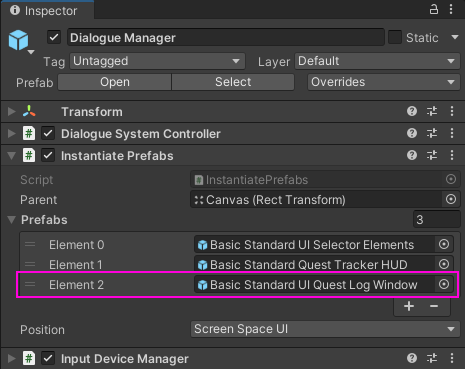Open Input Device Manager presets icon
This screenshot has height=369, width=465.
[432, 358]
